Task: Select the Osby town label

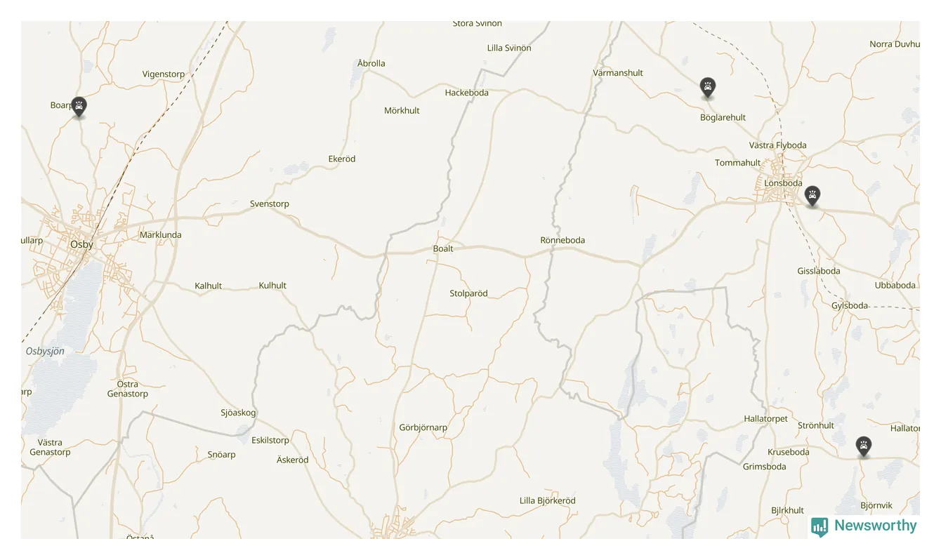Action: [81, 244]
